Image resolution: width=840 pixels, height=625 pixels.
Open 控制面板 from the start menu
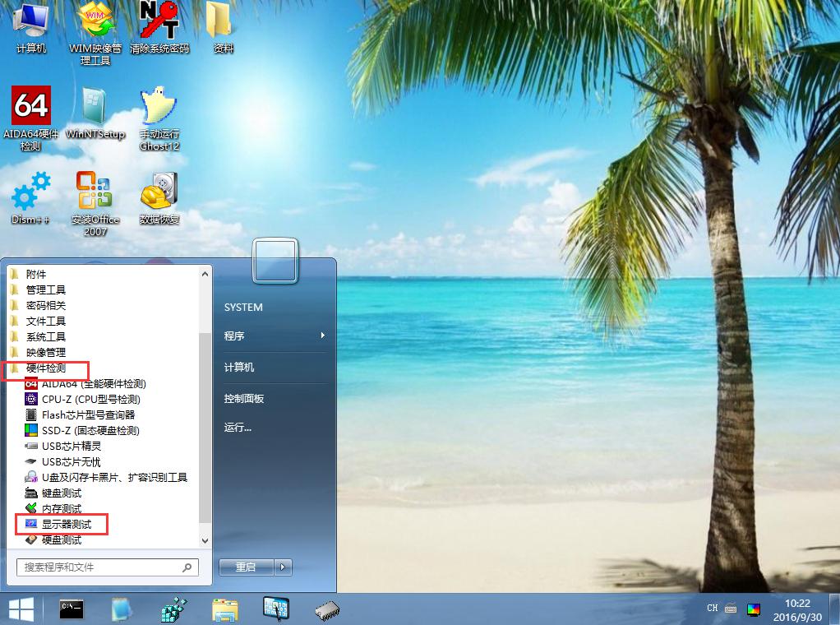point(244,398)
